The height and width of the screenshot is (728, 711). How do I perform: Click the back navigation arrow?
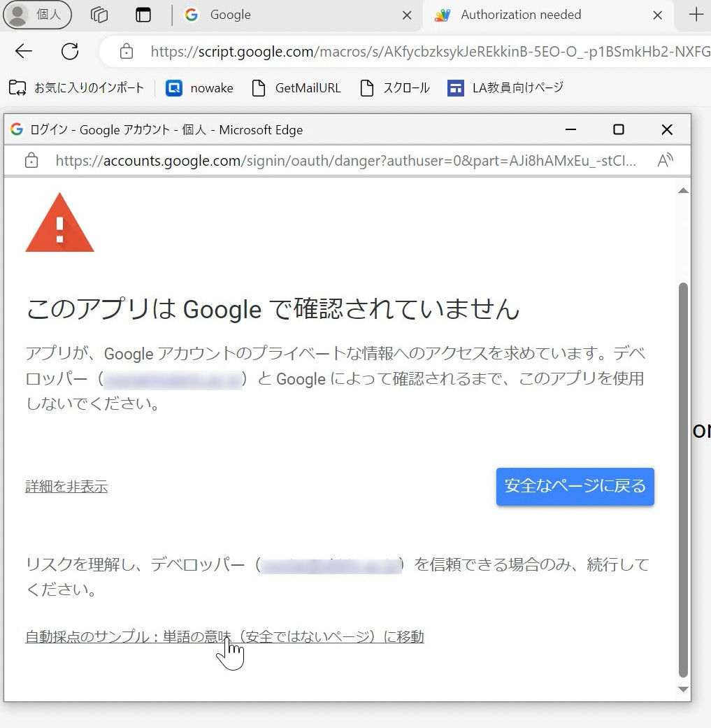[23, 51]
